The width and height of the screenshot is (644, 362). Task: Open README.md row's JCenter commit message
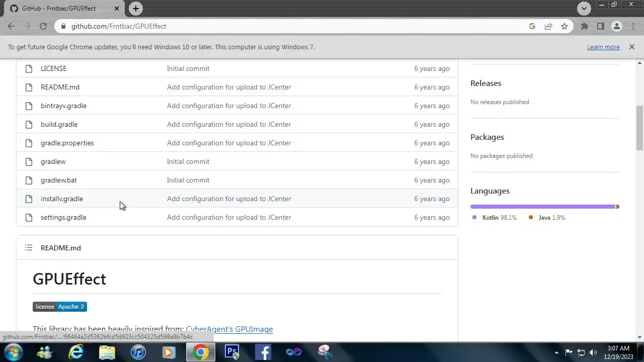(x=229, y=87)
